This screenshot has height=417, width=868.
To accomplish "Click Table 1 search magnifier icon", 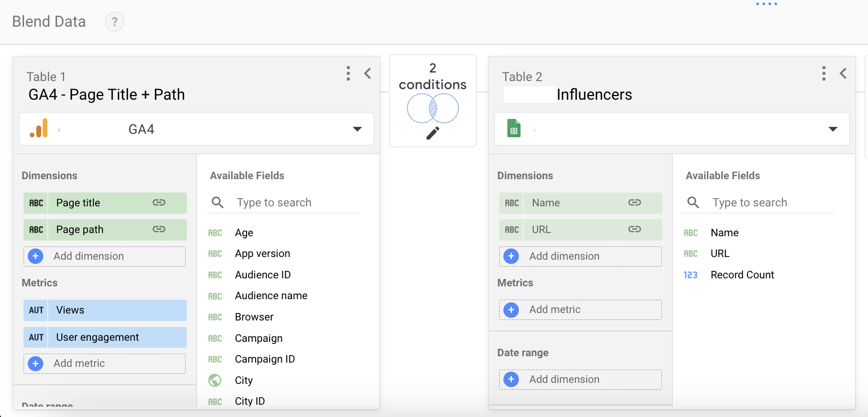I will pos(217,203).
